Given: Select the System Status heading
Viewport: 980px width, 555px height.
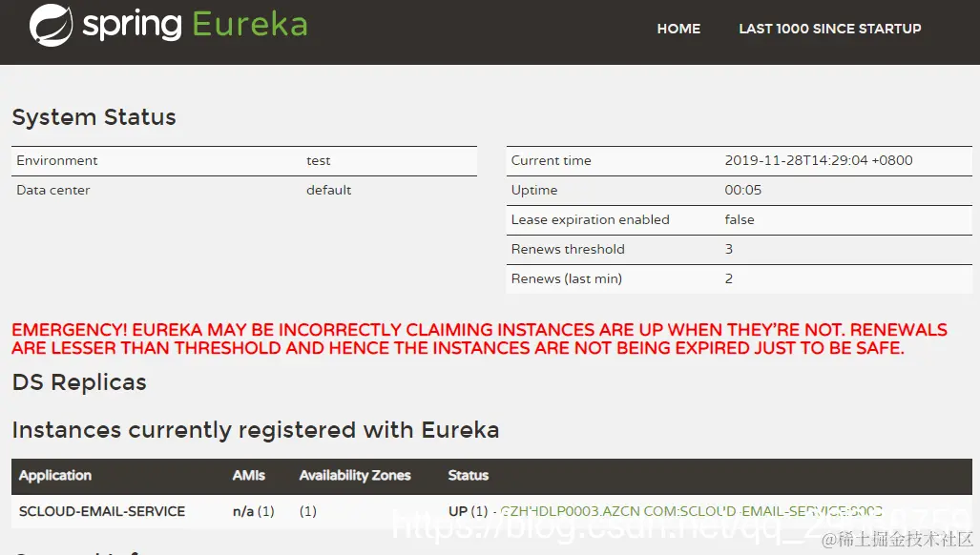Looking at the screenshot, I should (x=94, y=116).
